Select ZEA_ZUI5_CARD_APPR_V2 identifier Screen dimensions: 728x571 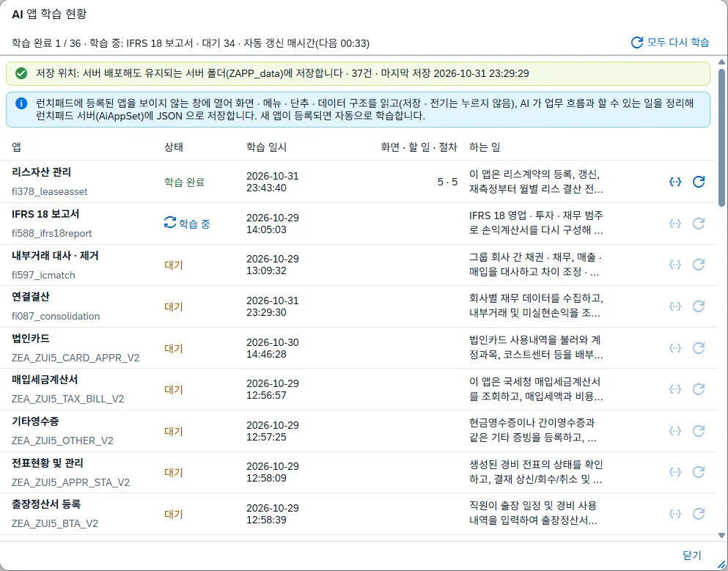(x=76, y=358)
